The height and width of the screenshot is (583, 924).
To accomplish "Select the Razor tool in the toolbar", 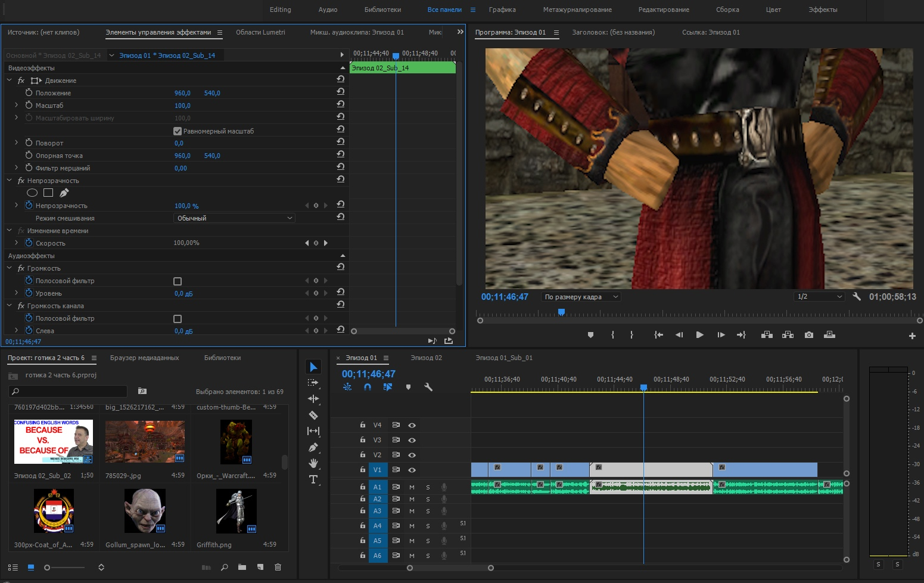I will click(x=313, y=415).
